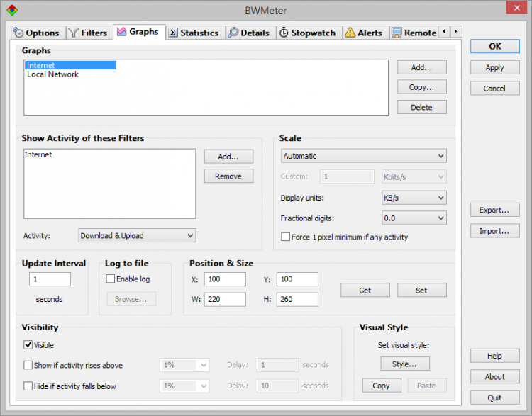Toggle the Visible checkbox

[x=28, y=345]
